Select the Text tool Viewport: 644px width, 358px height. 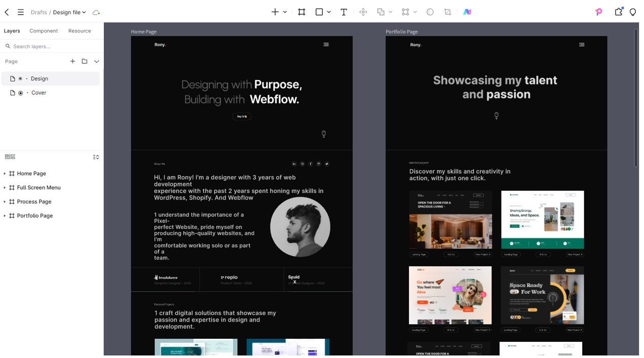pyautogui.click(x=344, y=12)
